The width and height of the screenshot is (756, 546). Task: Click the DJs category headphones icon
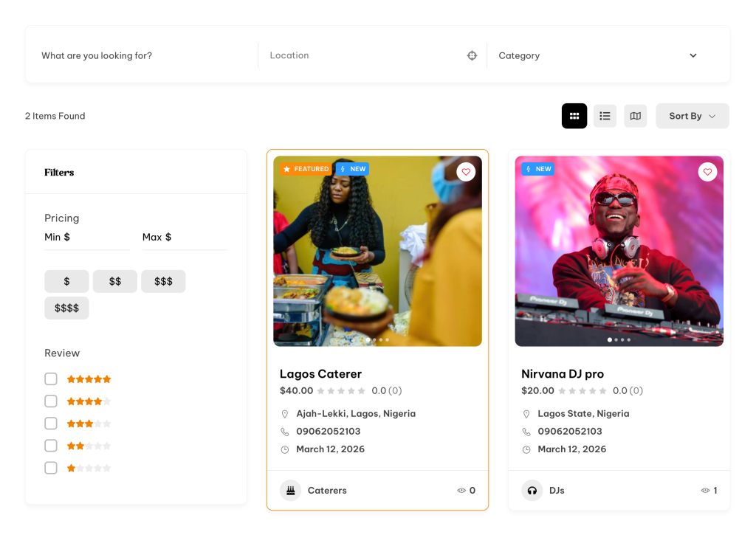[x=532, y=491]
